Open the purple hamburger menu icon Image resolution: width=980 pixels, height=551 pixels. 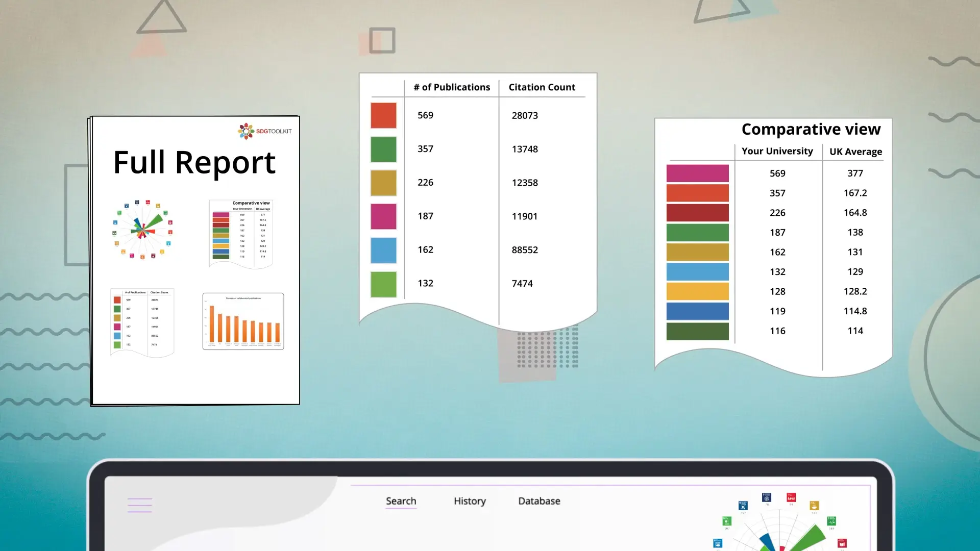(139, 505)
